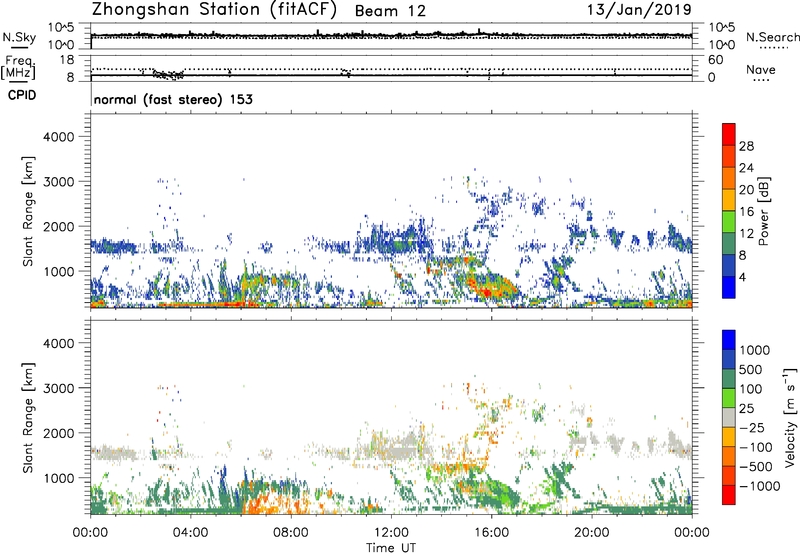The height and width of the screenshot is (554, 800).
Task: Click the "25" label on the velocity color bar
Action: pos(746,408)
